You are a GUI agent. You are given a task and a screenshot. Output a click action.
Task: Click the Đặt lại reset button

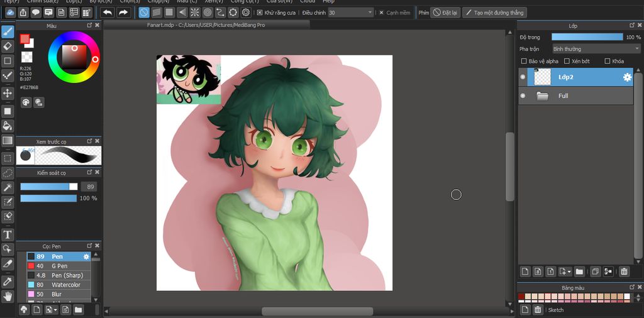click(x=445, y=13)
